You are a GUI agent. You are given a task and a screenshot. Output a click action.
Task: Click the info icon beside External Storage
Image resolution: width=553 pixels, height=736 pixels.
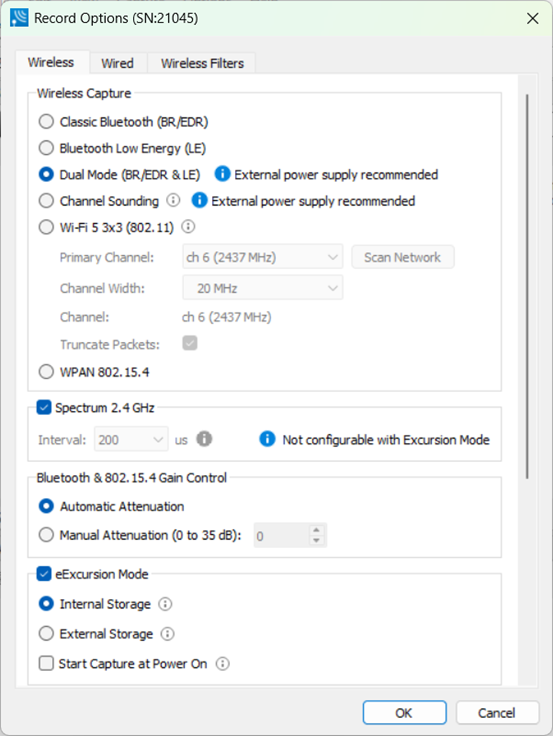pyautogui.click(x=168, y=634)
